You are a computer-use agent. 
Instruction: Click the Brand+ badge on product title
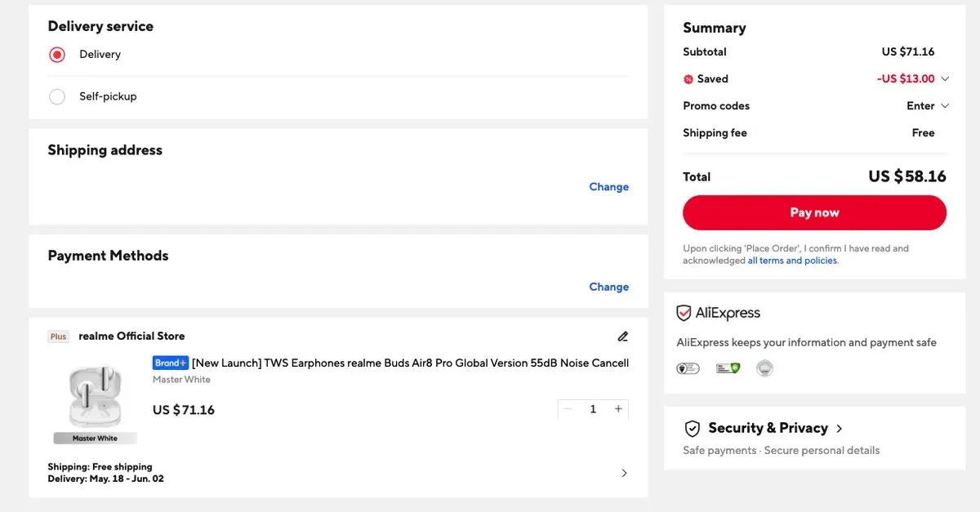pyautogui.click(x=171, y=363)
